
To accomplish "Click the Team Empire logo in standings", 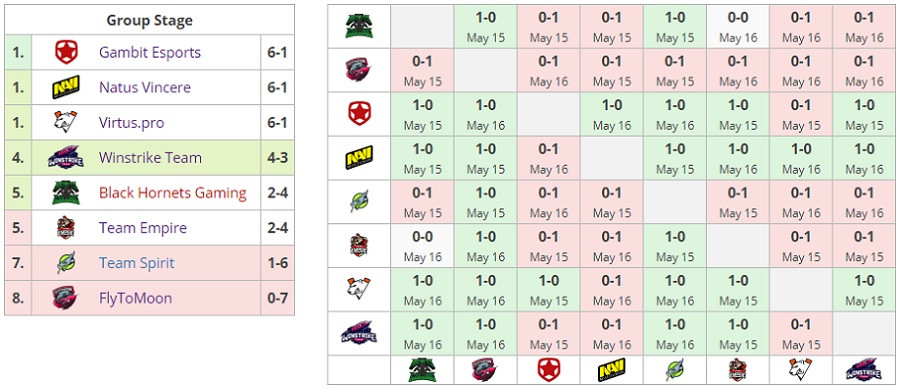I will pyautogui.click(x=66, y=228).
